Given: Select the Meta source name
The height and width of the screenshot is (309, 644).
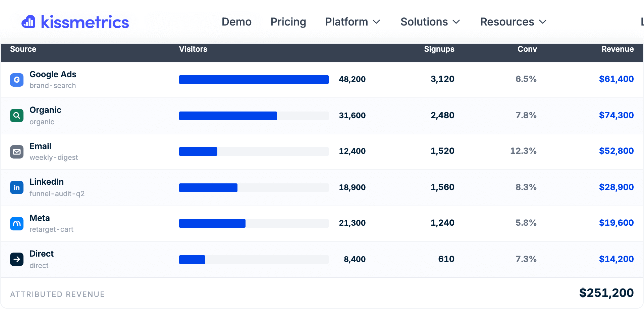Looking at the screenshot, I should (x=40, y=218).
